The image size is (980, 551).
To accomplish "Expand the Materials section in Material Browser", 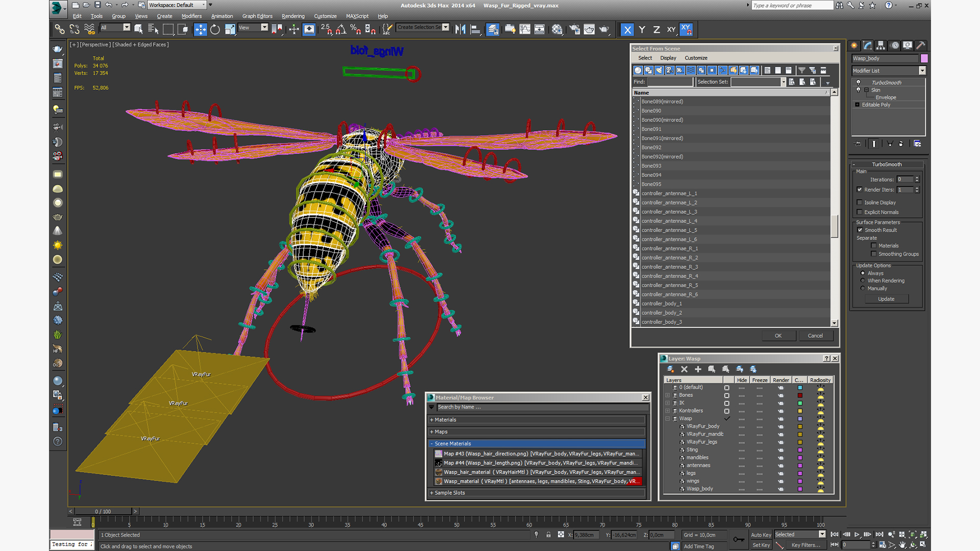I will (x=536, y=420).
